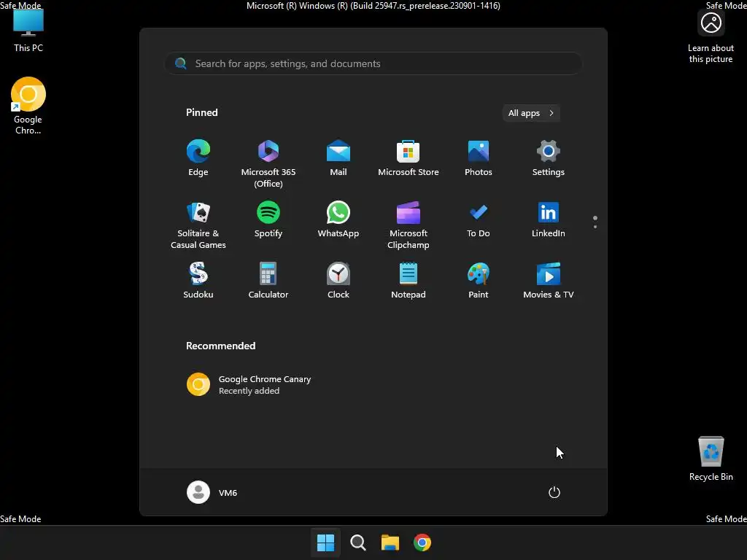
Task: Open the To Do app
Action: (479, 219)
